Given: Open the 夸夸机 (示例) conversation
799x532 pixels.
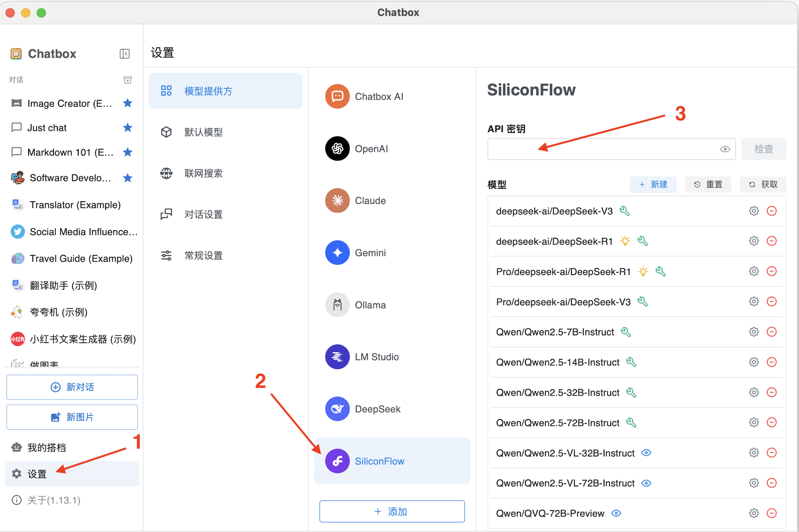Looking at the screenshot, I should 72,312.
